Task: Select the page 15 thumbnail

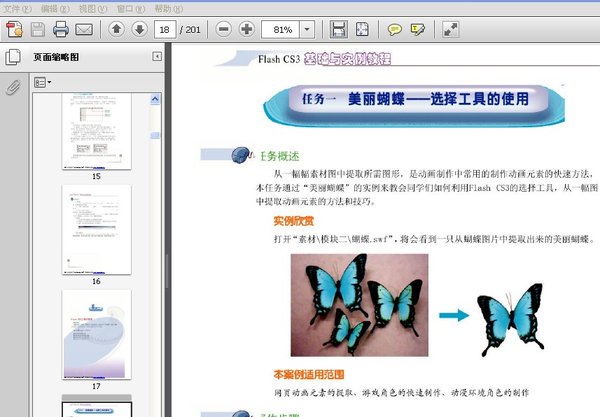Action: point(96,131)
